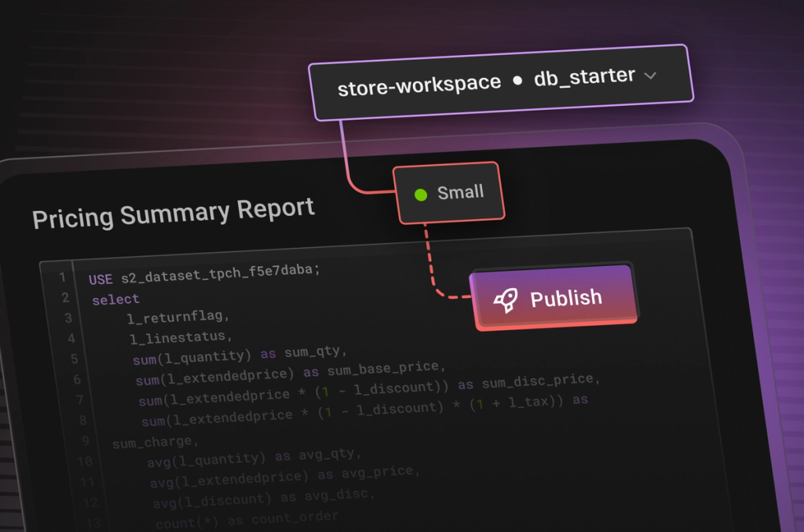Click the sum(l_quantity) as sum_qty line
This screenshot has width=804, height=532.
tap(240, 355)
